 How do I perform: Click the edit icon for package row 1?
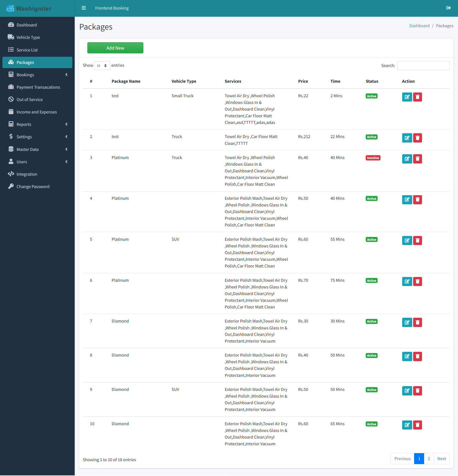tap(406, 97)
